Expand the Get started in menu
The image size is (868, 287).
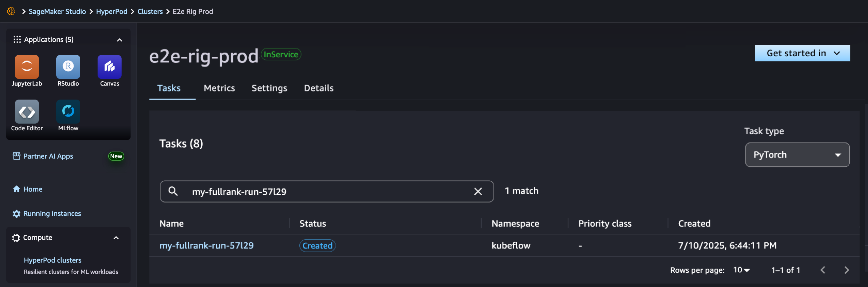coord(802,53)
